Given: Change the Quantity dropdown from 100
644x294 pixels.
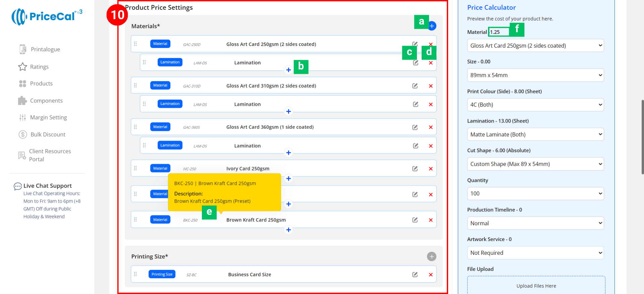Looking at the screenshot, I should click(x=535, y=194).
